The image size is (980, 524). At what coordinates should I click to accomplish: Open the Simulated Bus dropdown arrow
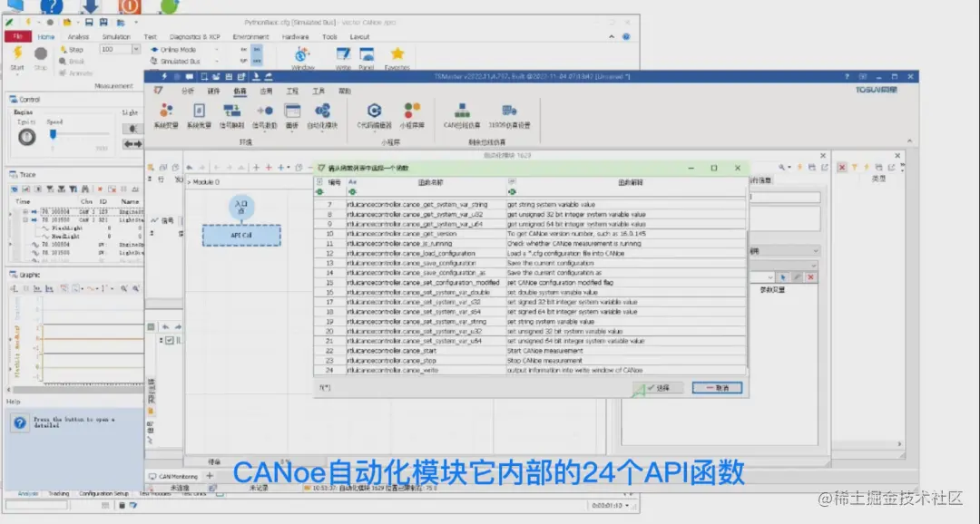click(217, 62)
